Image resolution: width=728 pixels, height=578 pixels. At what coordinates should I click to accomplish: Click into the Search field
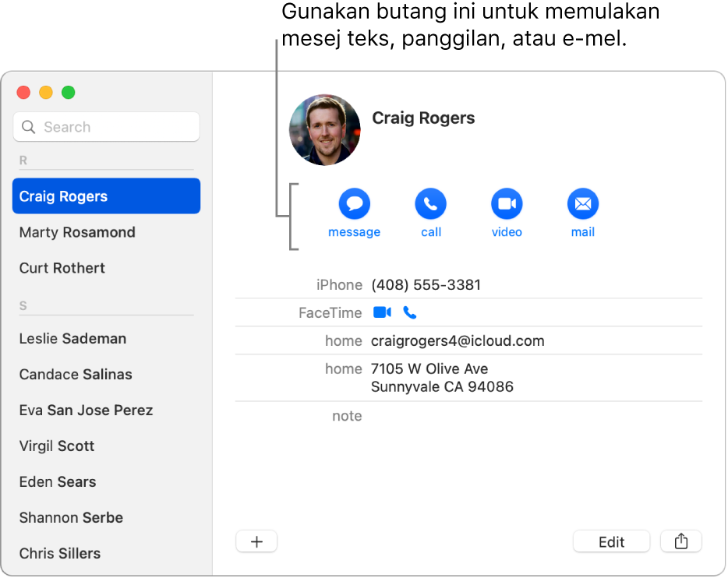(106, 127)
